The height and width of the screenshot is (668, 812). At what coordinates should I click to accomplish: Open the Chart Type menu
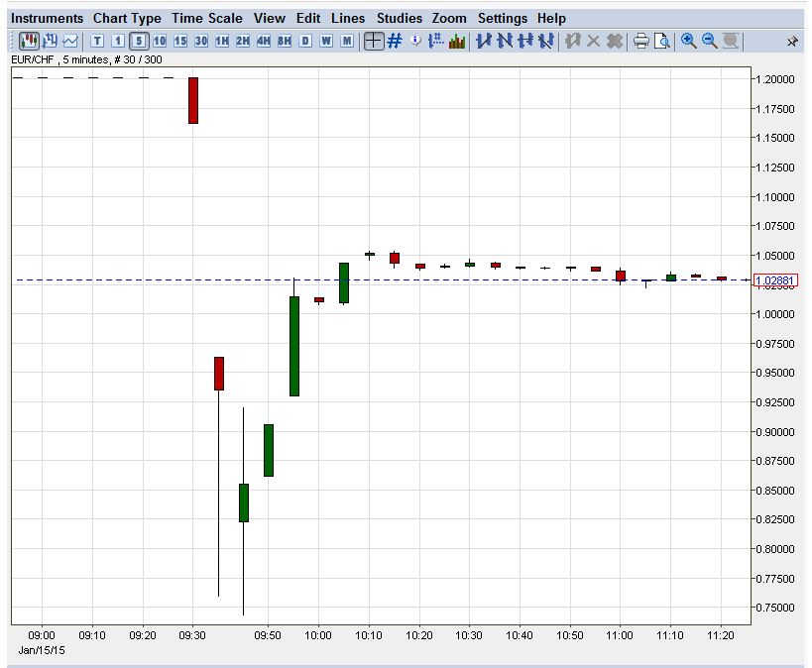coord(127,18)
